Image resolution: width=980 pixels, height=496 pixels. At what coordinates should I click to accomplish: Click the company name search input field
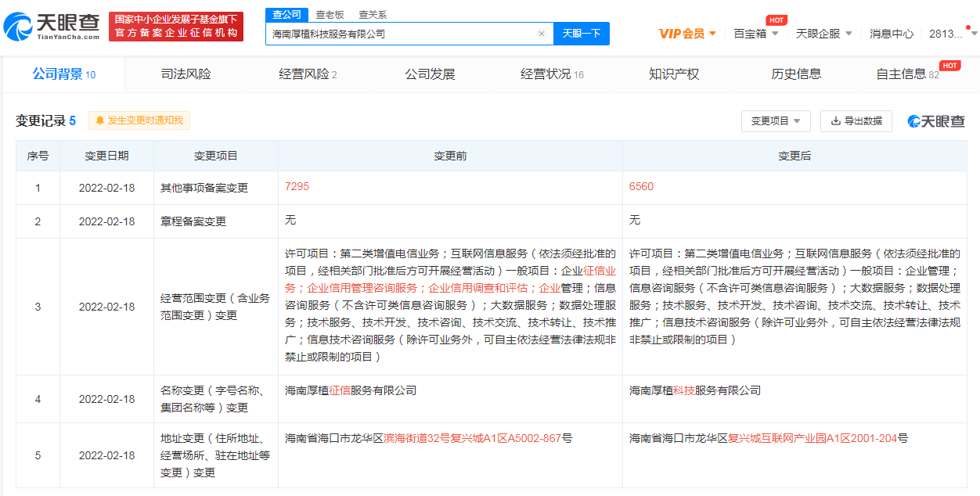pyautogui.click(x=399, y=34)
